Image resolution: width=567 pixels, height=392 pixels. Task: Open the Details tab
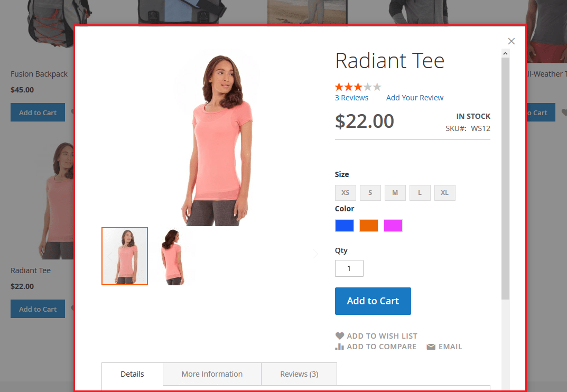pyautogui.click(x=132, y=374)
